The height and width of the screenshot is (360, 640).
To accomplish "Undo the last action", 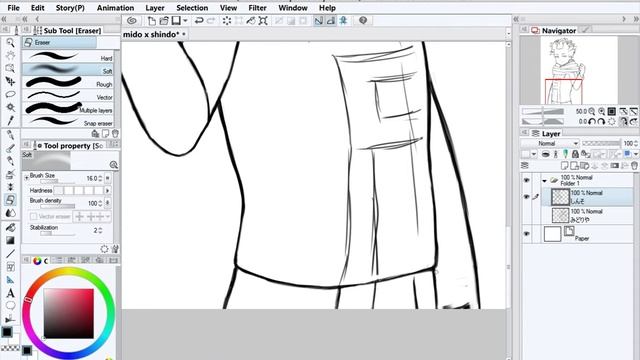I will [x=199, y=20].
